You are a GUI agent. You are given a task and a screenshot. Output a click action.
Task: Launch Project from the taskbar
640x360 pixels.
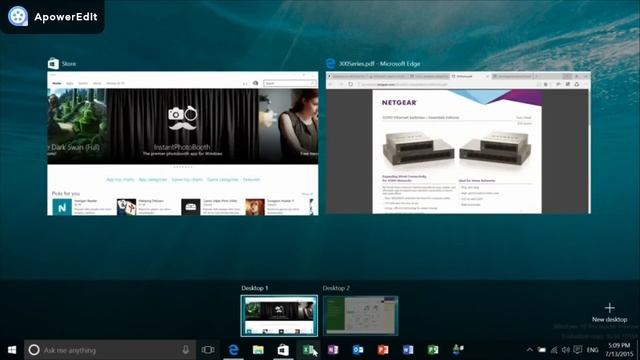click(x=433, y=350)
